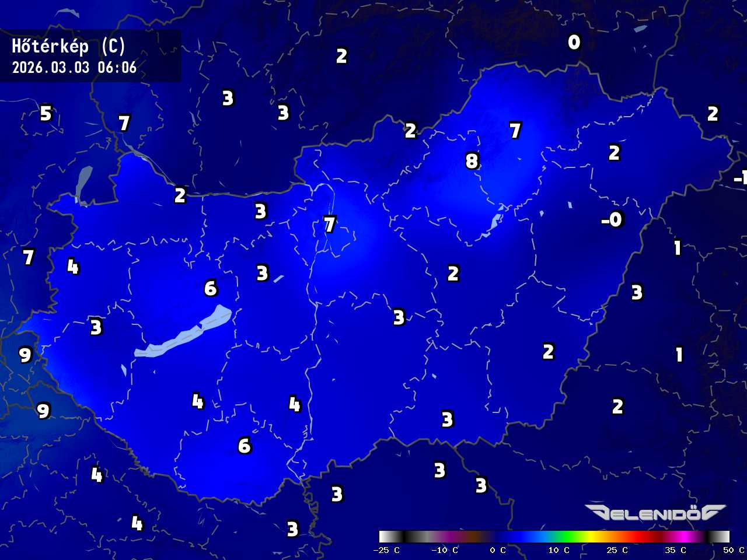Click the 7 marker over Budapest
This screenshot has width=747, height=560.
tap(330, 224)
